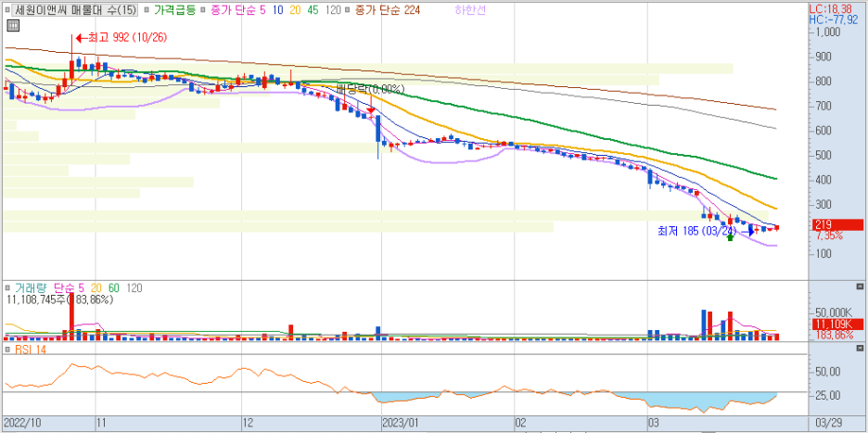Screen dimensions: 868x433
Task: Click the 5-day price moving average value
Action: pos(263,10)
